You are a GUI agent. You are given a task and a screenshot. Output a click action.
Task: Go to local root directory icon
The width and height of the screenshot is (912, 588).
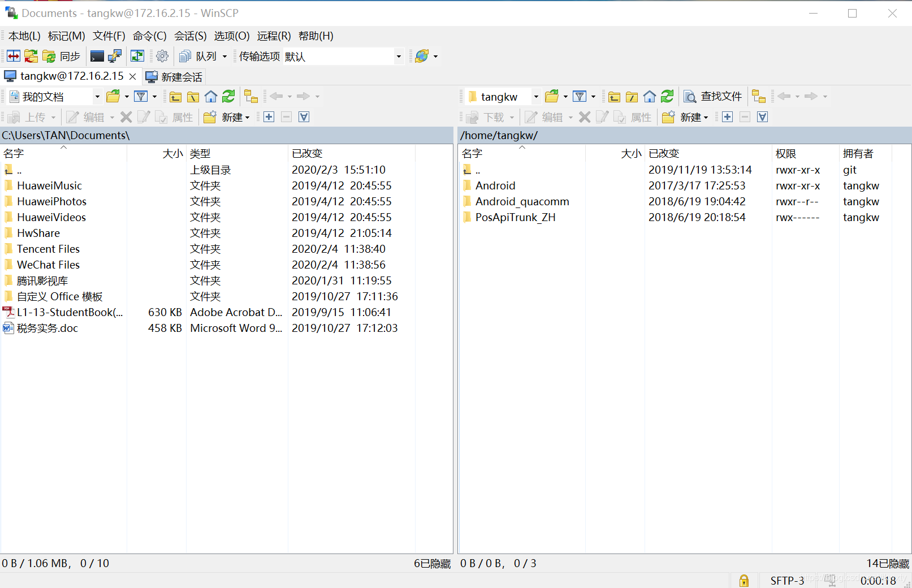point(193,97)
